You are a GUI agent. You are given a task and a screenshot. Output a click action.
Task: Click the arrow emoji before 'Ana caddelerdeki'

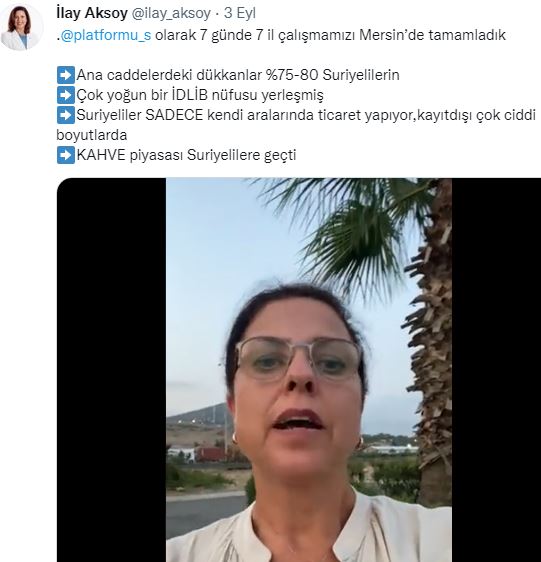(x=66, y=75)
